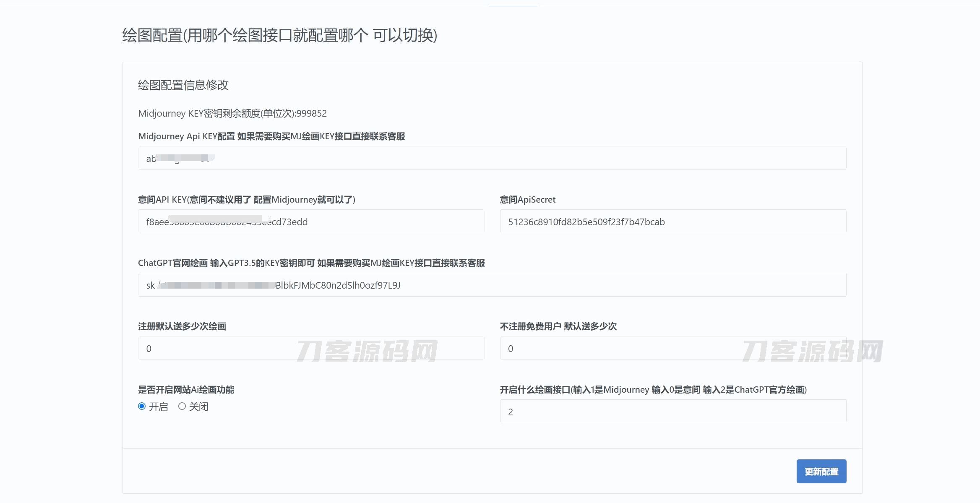Image resolution: width=980 pixels, height=503 pixels.
Task: Click the Midjourney Api KEY input field
Action: 492,158
